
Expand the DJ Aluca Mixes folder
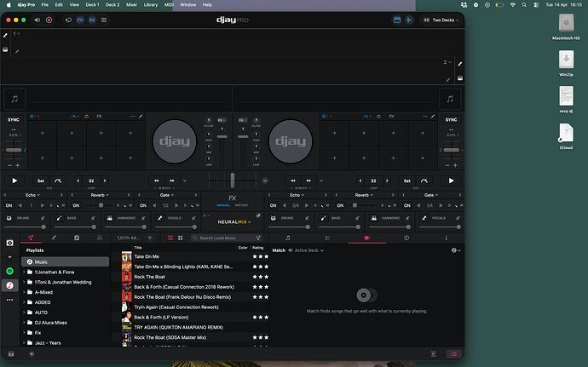25,323
